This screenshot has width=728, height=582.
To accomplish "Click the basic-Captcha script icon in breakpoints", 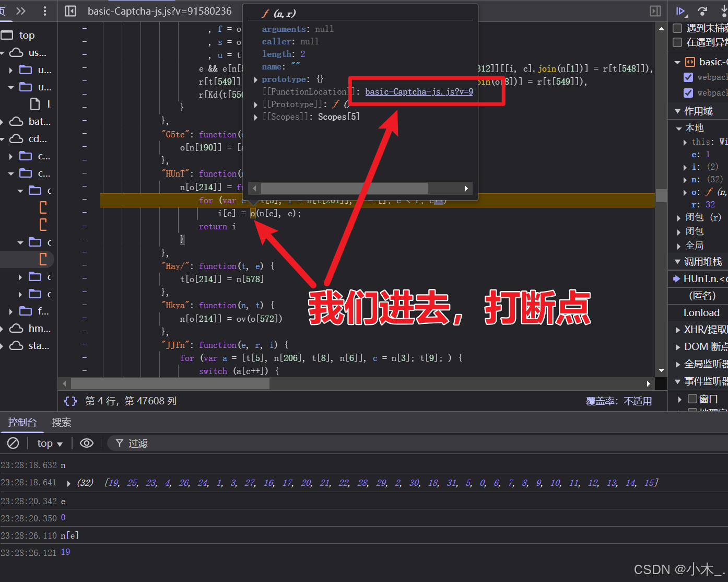I will tap(690, 62).
